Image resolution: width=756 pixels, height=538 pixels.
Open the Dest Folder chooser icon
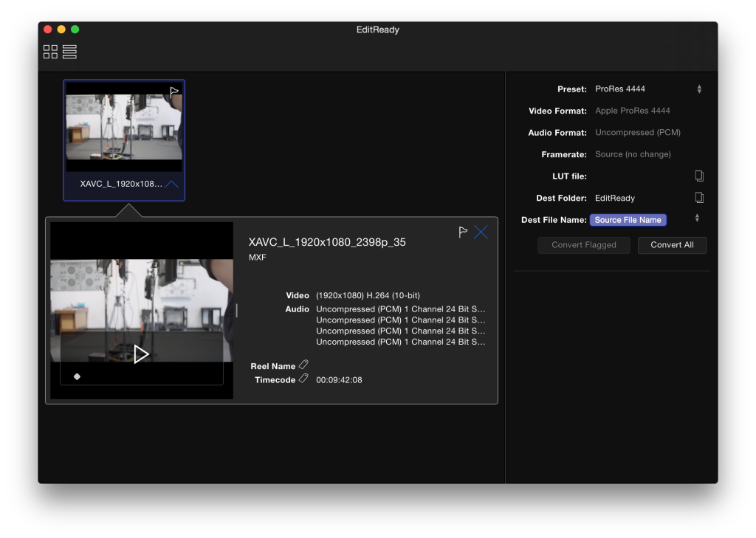click(698, 197)
